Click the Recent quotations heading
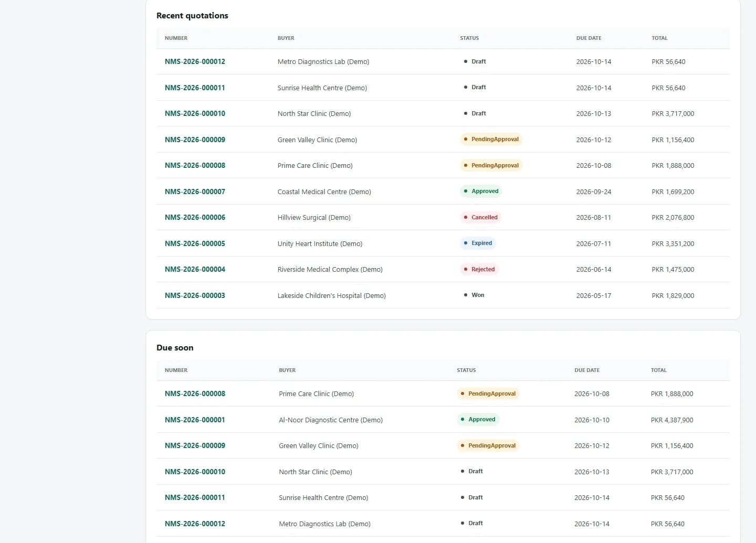The width and height of the screenshot is (756, 543). 192,16
